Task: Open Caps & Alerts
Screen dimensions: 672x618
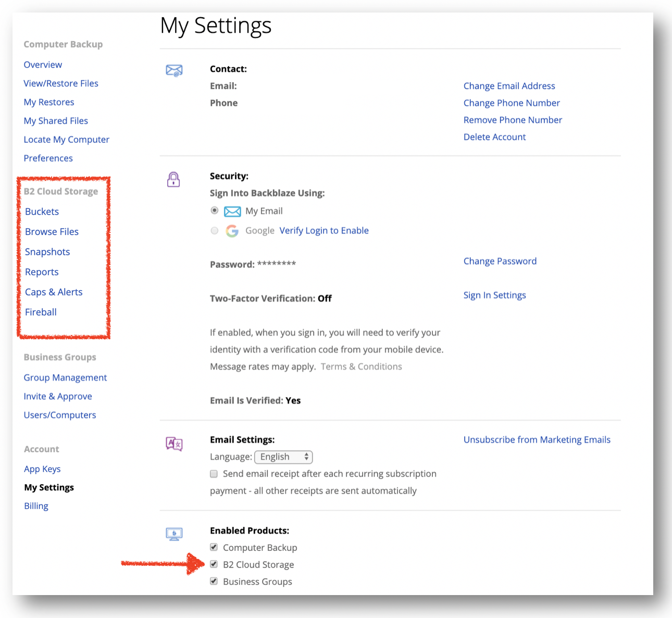Action: [54, 292]
